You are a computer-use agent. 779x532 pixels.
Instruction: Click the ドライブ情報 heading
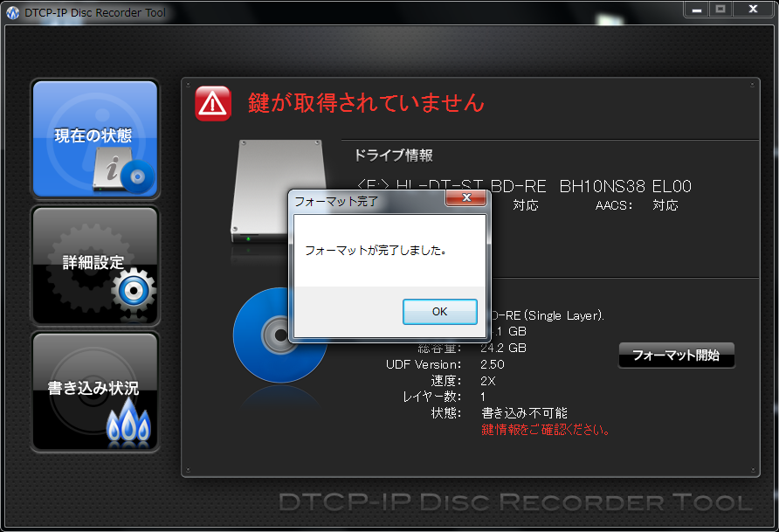tap(394, 155)
